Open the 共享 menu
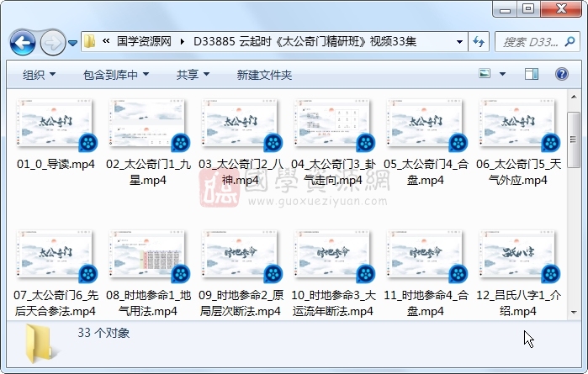Viewport: 588px width, 374px height. [x=193, y=75]
